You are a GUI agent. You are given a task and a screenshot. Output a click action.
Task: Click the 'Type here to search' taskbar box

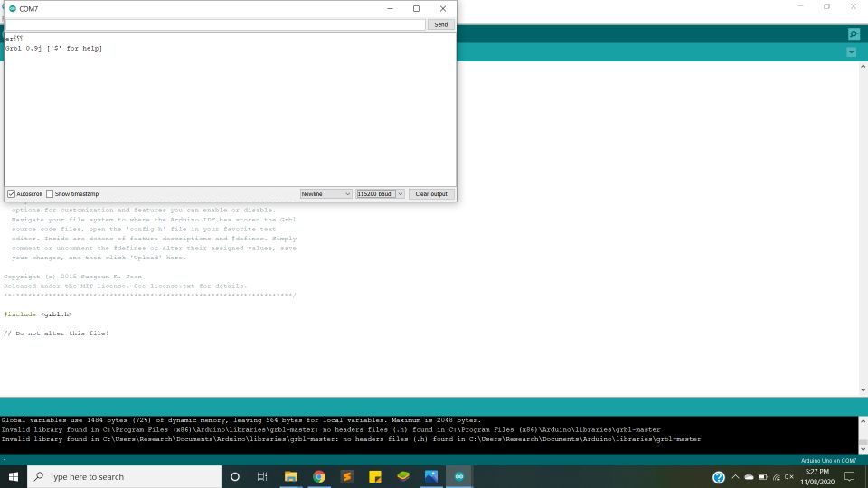point(124,476)
